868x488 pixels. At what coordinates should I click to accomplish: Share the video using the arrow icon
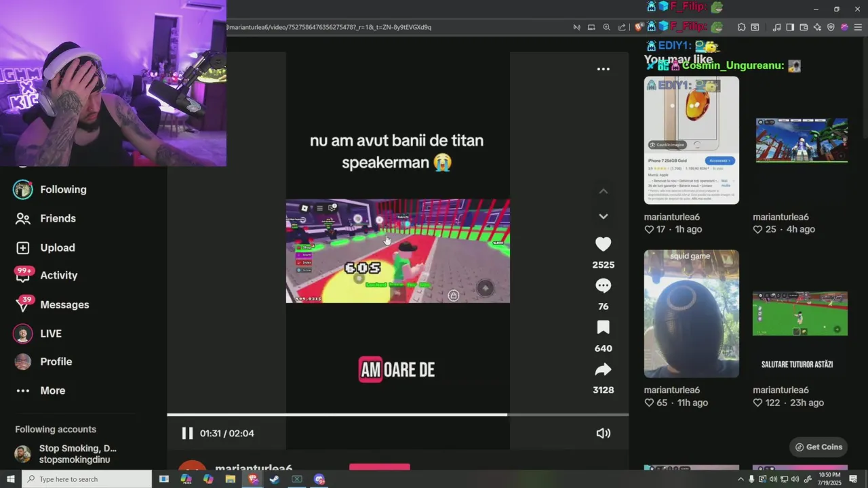coord(603,369)
